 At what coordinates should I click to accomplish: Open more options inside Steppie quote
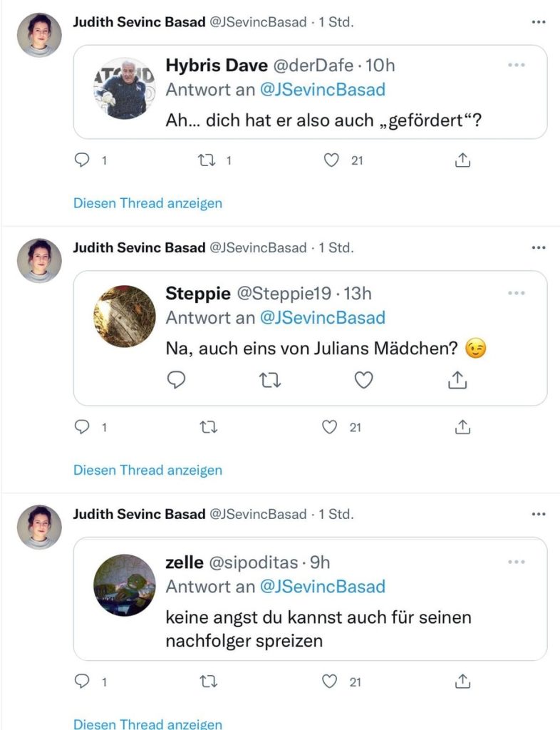coord(516,293)
